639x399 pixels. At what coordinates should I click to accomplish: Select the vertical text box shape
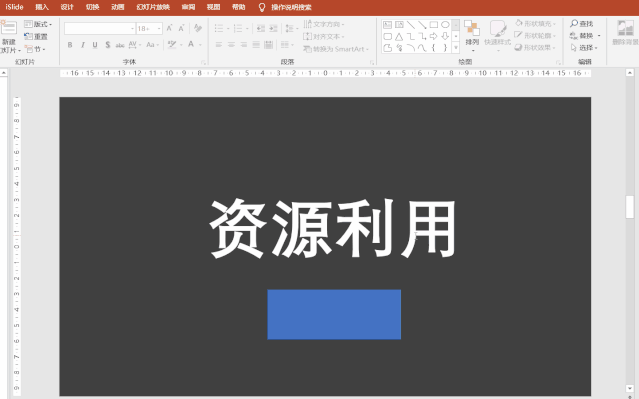[399, 25]
